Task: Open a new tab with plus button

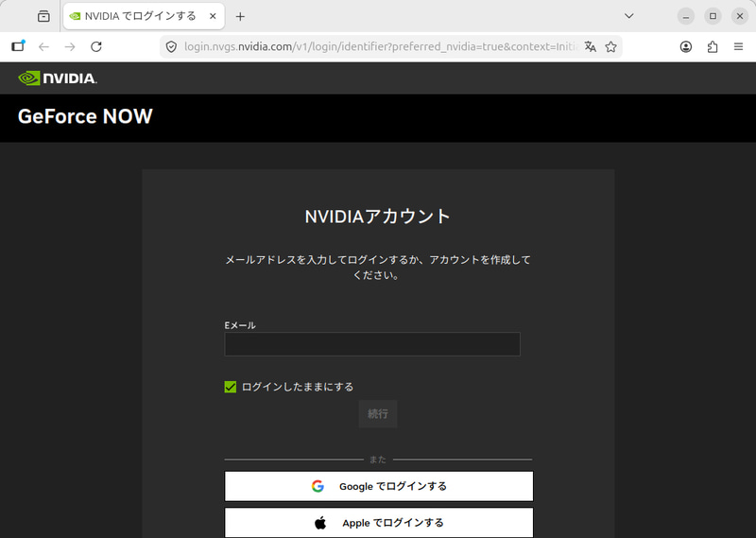Action: click(240, 16)
